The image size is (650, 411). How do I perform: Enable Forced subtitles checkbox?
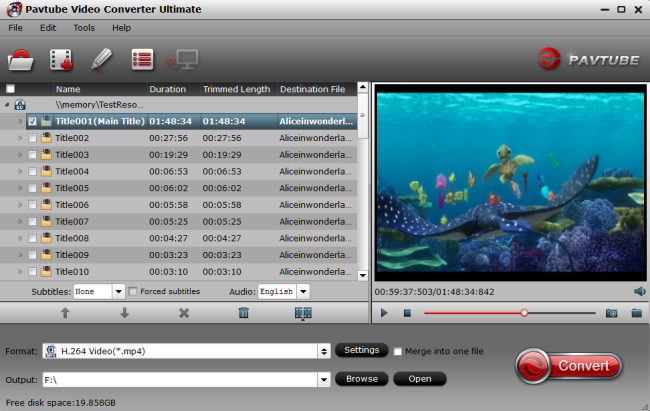pos(133,292)
